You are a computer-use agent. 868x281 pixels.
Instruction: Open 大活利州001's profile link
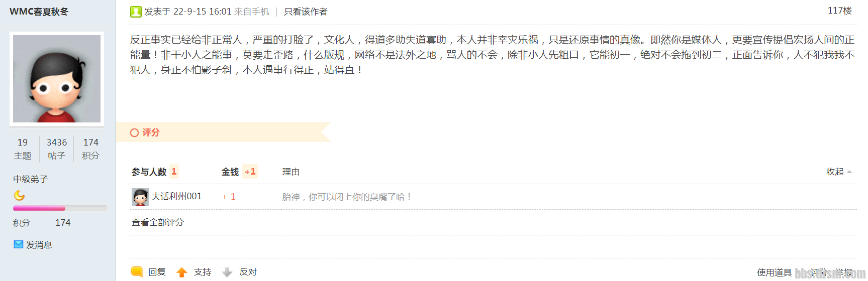(x=176, y=196)
